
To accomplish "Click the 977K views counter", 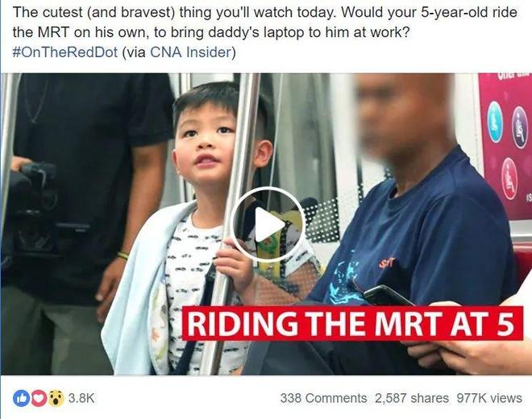I will [x=489, y=398].
